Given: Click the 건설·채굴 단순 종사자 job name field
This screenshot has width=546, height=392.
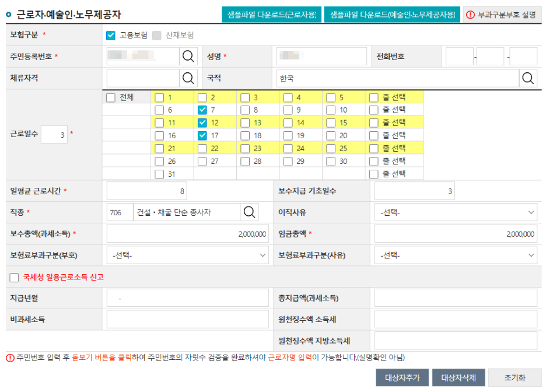Looking at the screenshot, I should [187, 212].
